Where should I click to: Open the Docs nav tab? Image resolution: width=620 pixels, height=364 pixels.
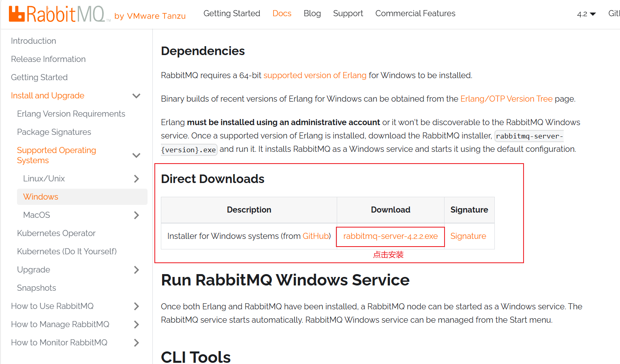click(x=282, y=13)
